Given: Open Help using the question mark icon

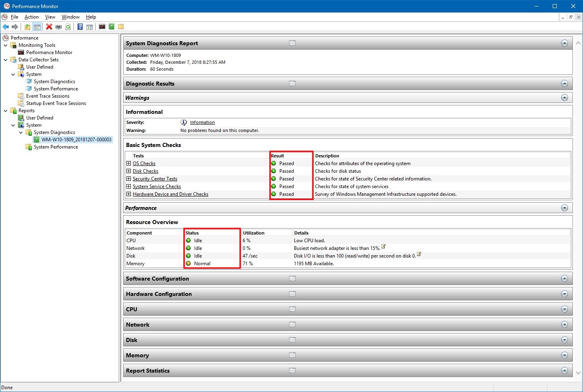Looking at the screenshot, I should (x=80, y=27).
